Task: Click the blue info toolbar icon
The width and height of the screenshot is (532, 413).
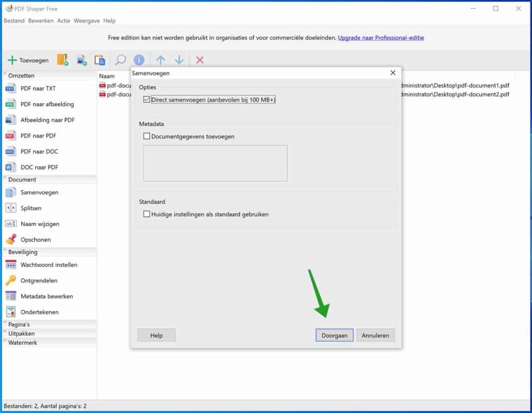Action: 139,60
